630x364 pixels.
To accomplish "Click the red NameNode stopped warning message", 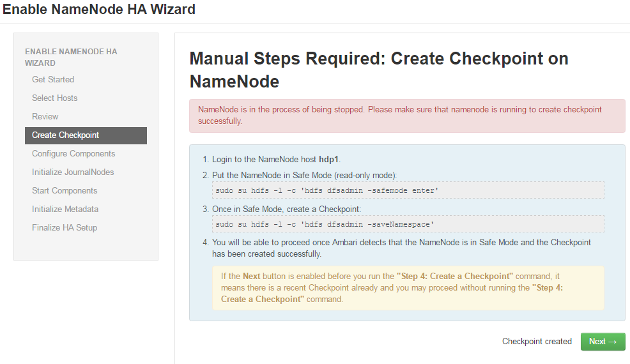I will point(407,116).
